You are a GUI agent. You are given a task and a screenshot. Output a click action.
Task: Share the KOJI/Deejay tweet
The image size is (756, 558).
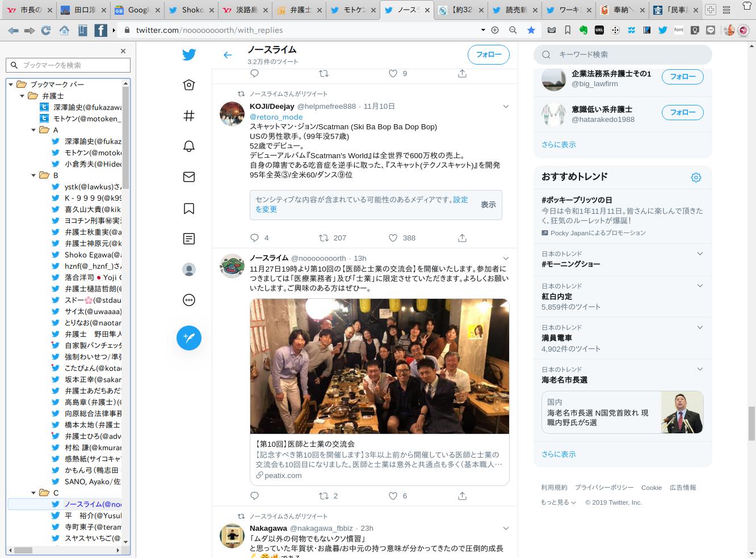pyautogui.click(x=463, y=238)
